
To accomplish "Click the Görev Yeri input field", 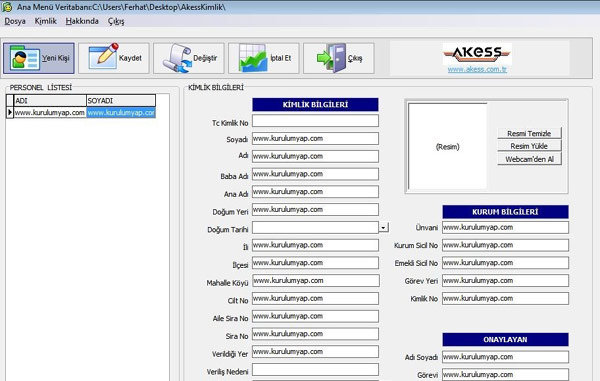I will pos(505,280).
